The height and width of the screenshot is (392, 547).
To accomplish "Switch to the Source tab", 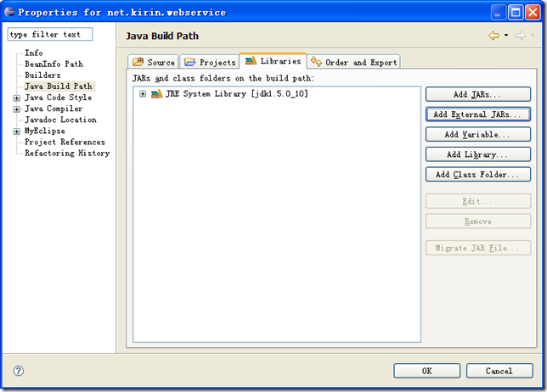I will tap(154, 62).
